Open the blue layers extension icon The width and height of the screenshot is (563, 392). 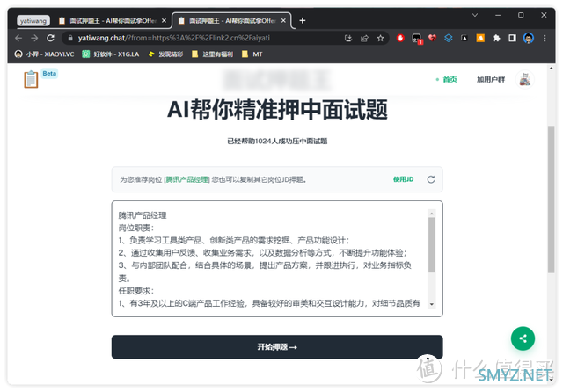(449, 38)
